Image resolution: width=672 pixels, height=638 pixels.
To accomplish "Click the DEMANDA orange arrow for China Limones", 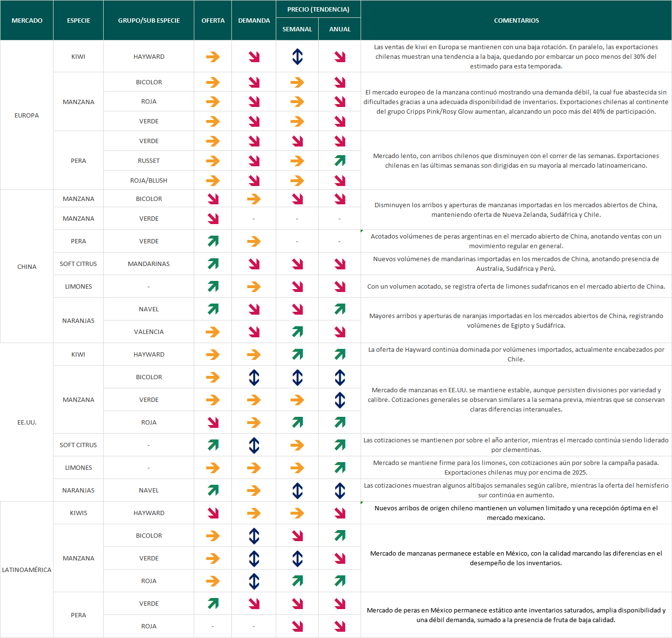I will coord(254,287).
